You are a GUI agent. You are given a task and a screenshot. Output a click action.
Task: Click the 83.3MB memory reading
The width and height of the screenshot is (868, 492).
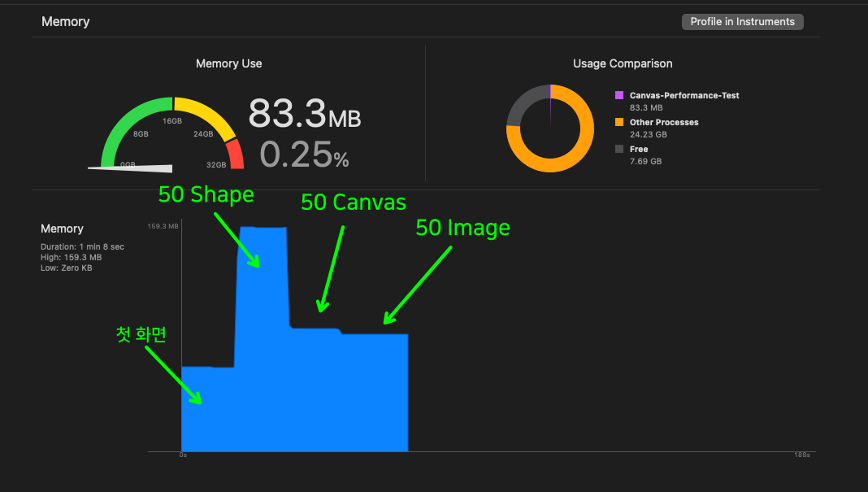pyautogui.click(x=305, y=114)
